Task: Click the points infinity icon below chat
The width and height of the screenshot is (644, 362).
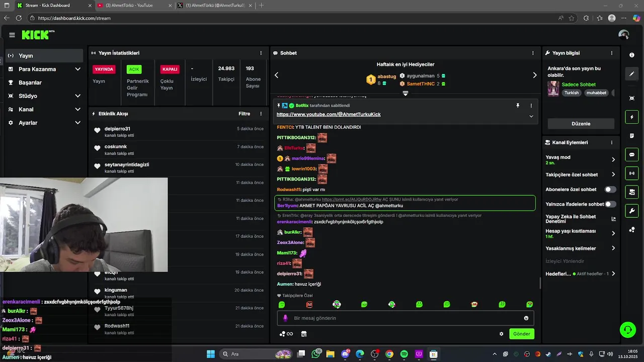Action: click(286, 334)
